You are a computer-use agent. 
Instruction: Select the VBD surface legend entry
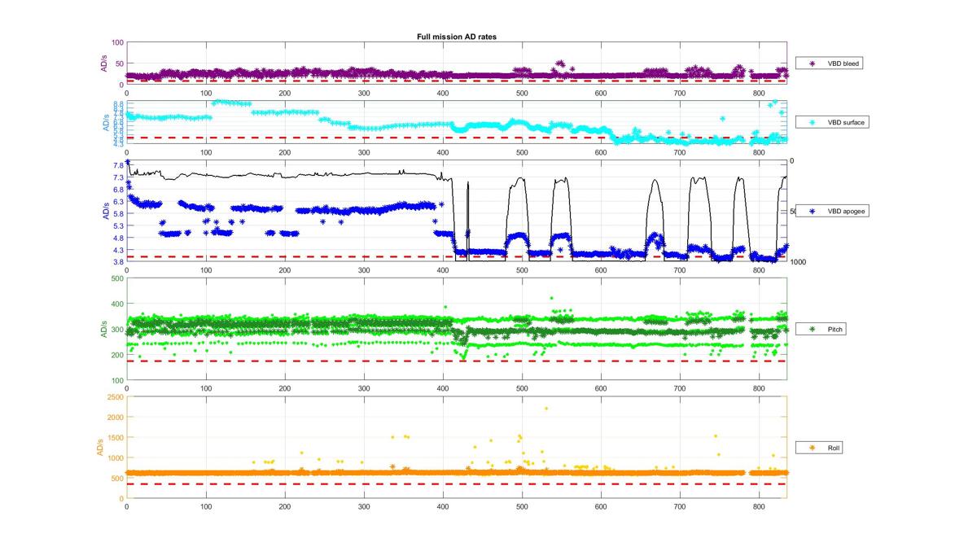830,121
